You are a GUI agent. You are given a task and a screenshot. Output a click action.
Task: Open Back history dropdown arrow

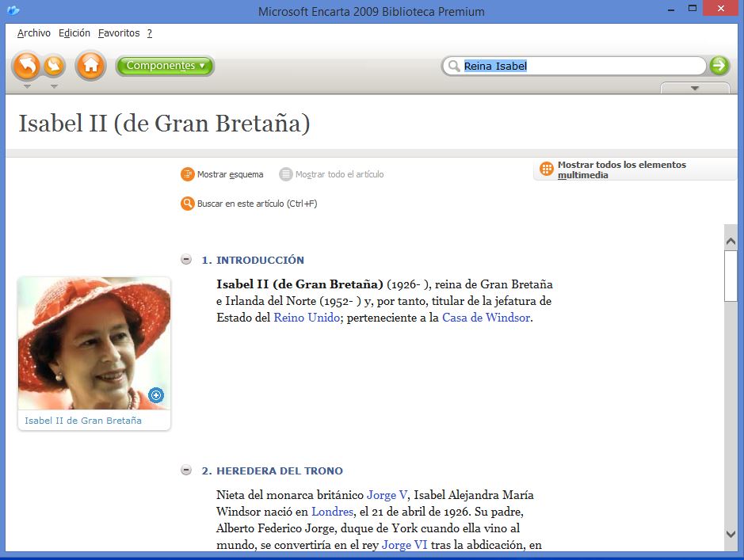point(27,87)
